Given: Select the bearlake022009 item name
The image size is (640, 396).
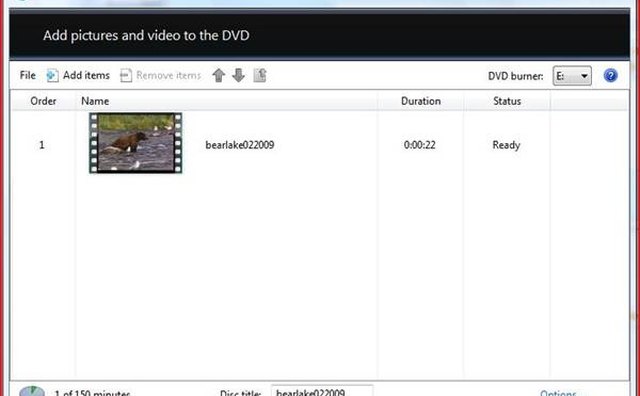Looking at the screenshot, I should 240,145.
